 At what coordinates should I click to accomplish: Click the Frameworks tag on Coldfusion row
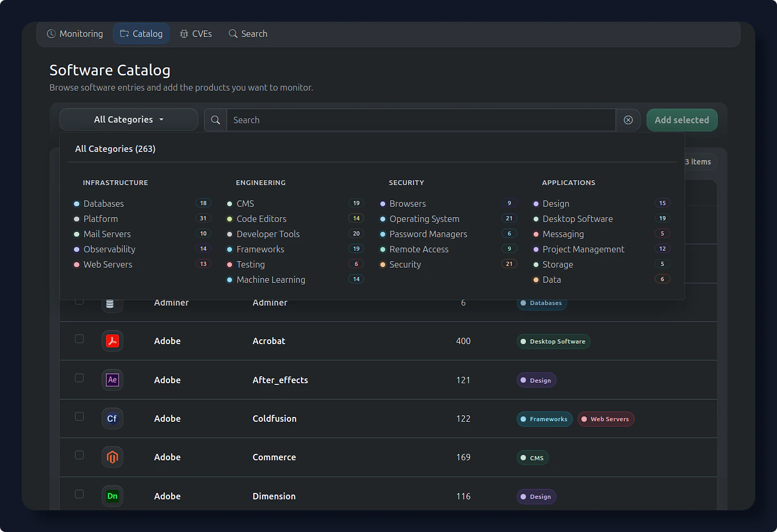click(544, 419)
